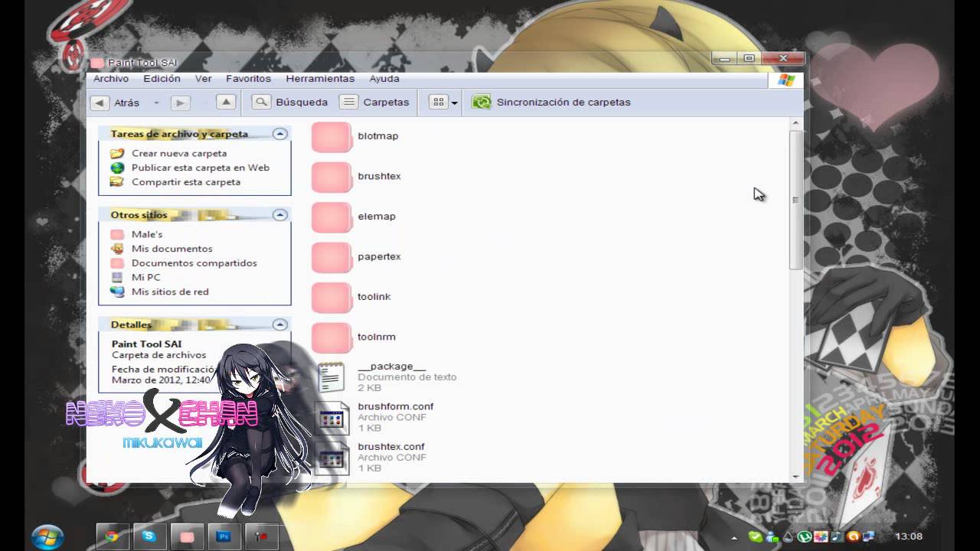Screen dimensions: 980x551
Task: Open the Atrás history dropdown arrow
Action: pos(156,103)
